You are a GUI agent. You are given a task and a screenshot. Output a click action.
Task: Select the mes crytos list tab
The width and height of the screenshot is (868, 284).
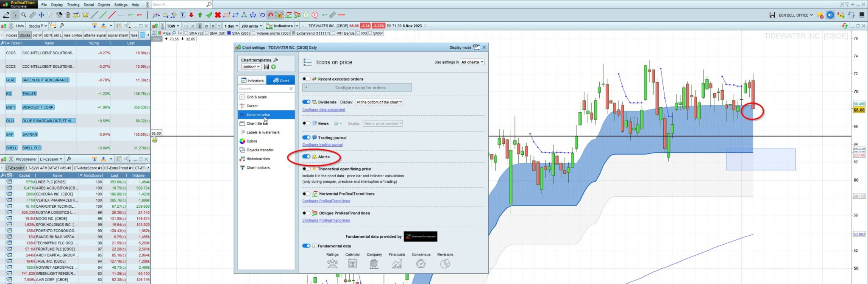(x=73, y=35)
